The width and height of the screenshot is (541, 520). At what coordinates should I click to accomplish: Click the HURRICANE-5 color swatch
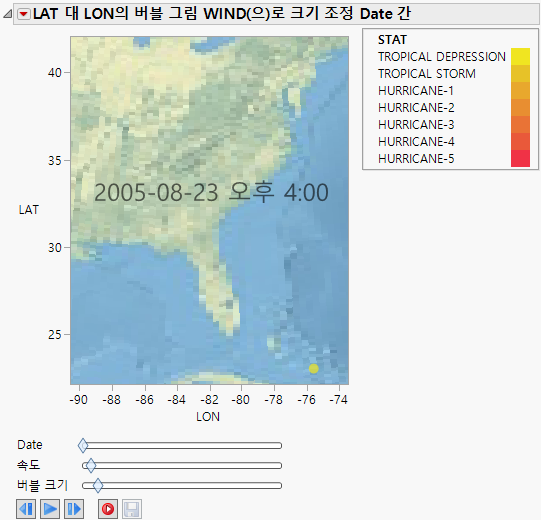click(520, 158)
